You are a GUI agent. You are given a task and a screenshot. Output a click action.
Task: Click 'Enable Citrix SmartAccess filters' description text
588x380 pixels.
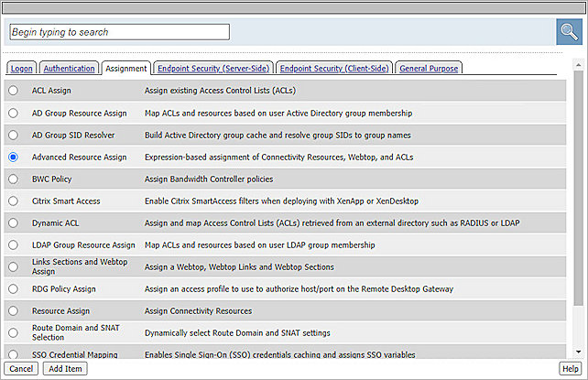(281, 201)
